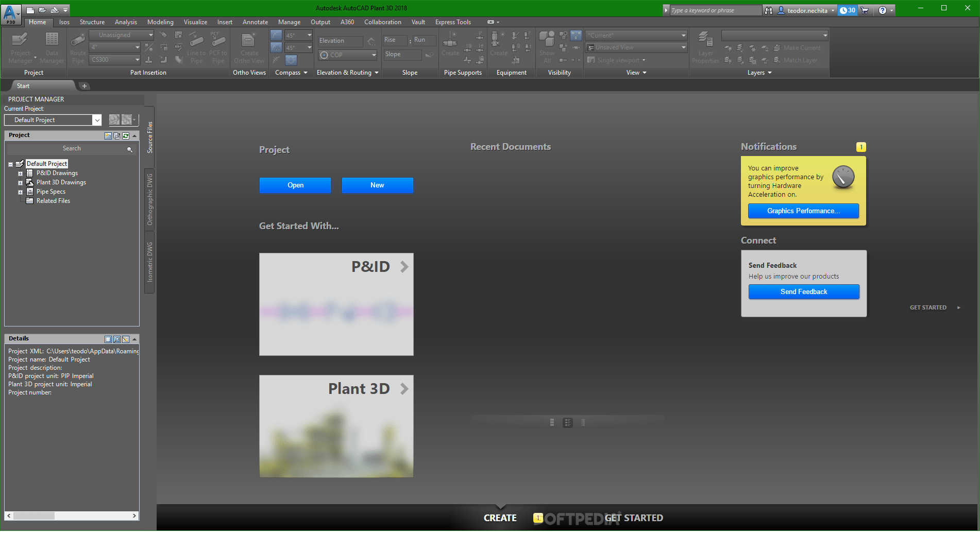Click the Plant 3D get started thumbnail
The width and height of the screenshot is (980, 533).
pyautogui.click(x=336, y=426)
